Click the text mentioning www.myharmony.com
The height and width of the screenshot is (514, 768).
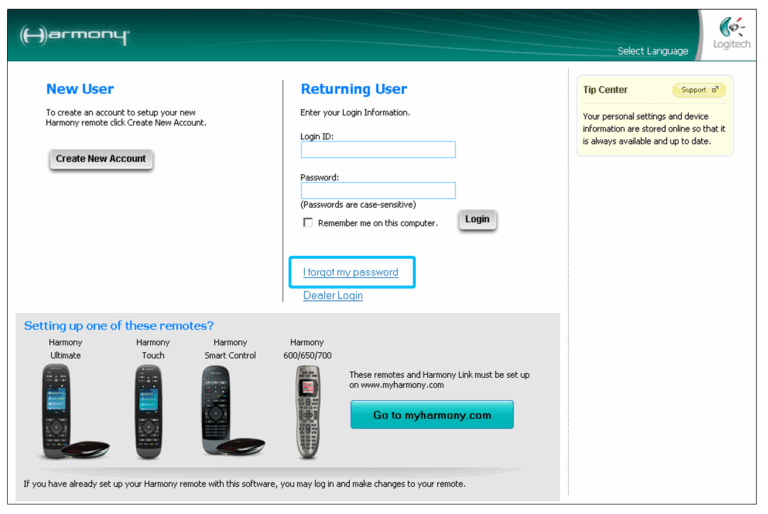click(x=439, y=380)
